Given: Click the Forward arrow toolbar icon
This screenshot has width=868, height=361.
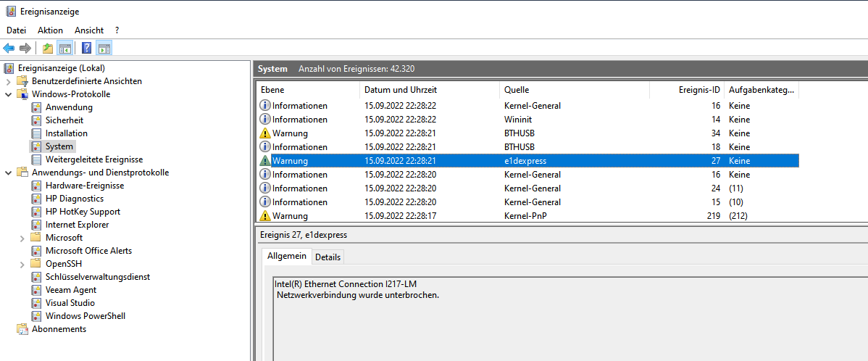Looking at the screenshot, I should (x=25, y=48).
